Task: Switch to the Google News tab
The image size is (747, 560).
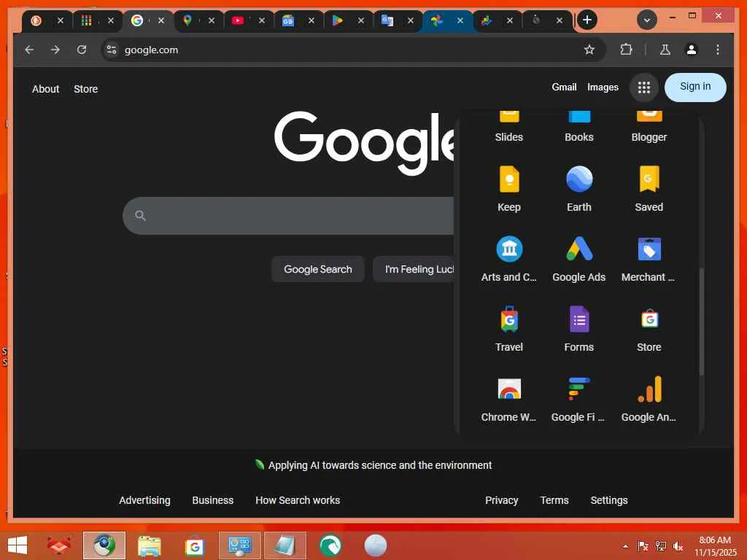Action: (287, 20)
